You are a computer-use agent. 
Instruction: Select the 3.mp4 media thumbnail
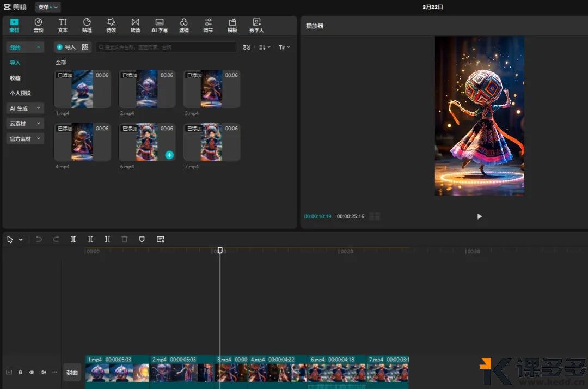tap(212, 89)
